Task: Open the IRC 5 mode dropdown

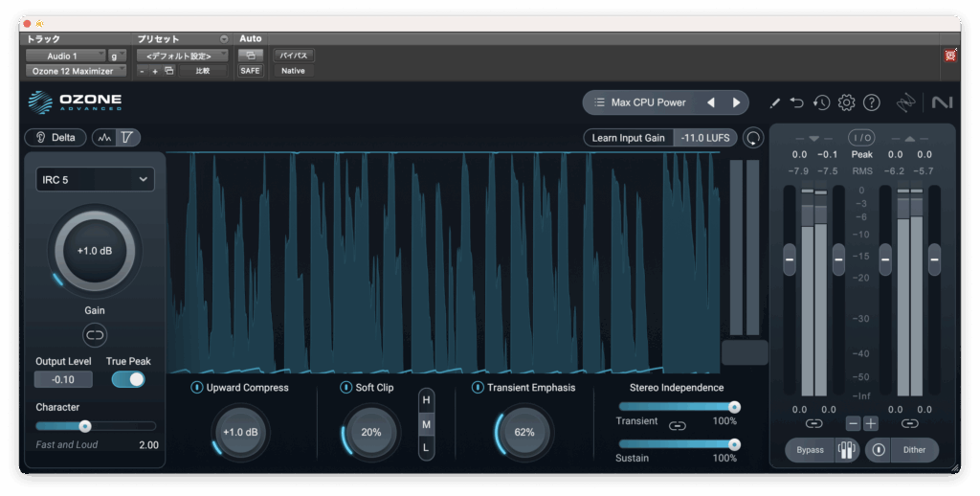Action: 95,179
